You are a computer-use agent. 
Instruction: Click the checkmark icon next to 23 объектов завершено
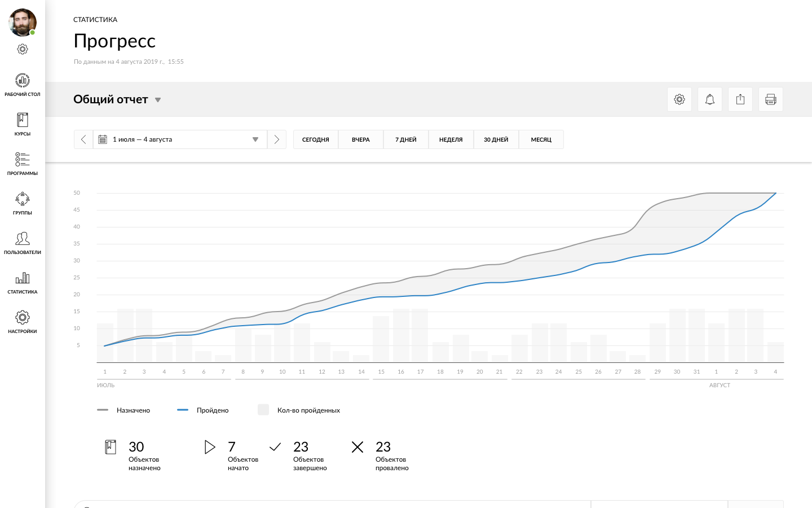point(275,447)
